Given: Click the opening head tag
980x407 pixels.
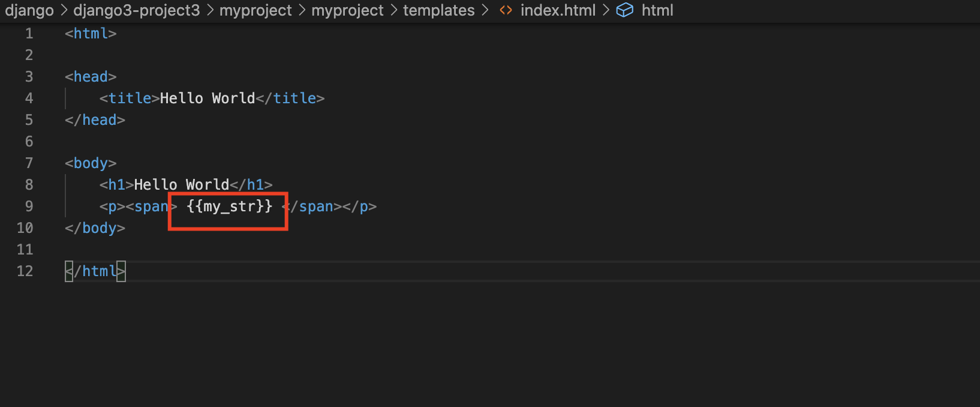Looking at the screenshot, I should point(91,77).
